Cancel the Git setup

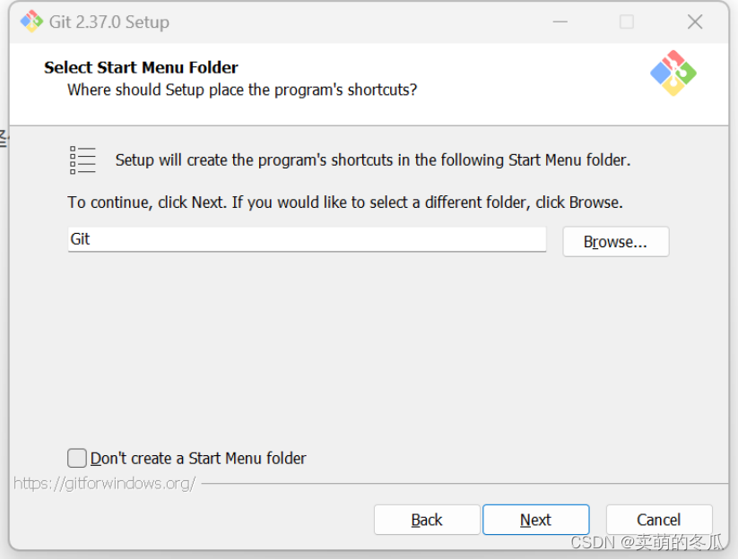click(x=659, y=520)
